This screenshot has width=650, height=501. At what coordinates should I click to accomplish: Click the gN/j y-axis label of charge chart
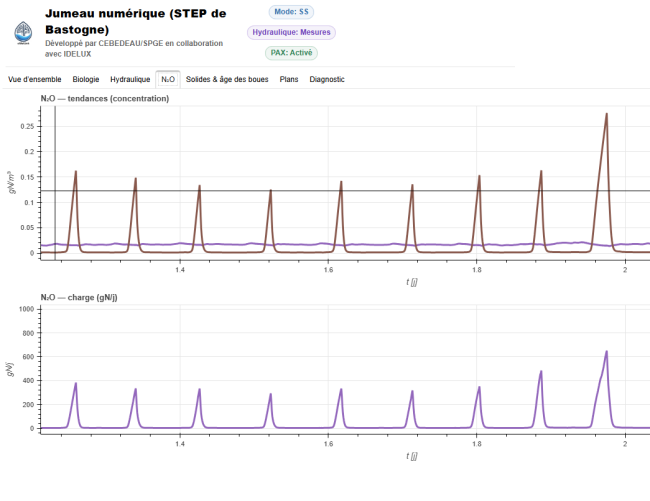point(12,369)
